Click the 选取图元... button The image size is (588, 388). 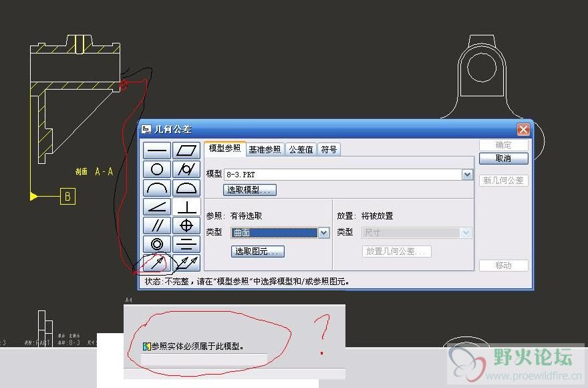point(258,252)
